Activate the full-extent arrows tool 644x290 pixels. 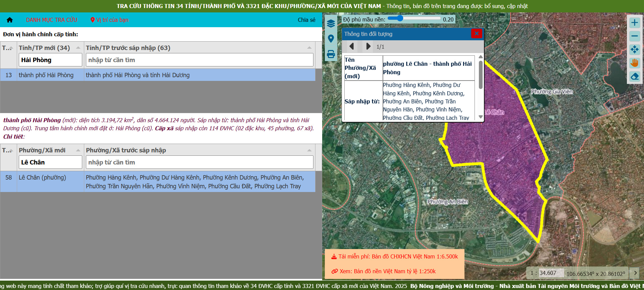click(x=634, y=50)
